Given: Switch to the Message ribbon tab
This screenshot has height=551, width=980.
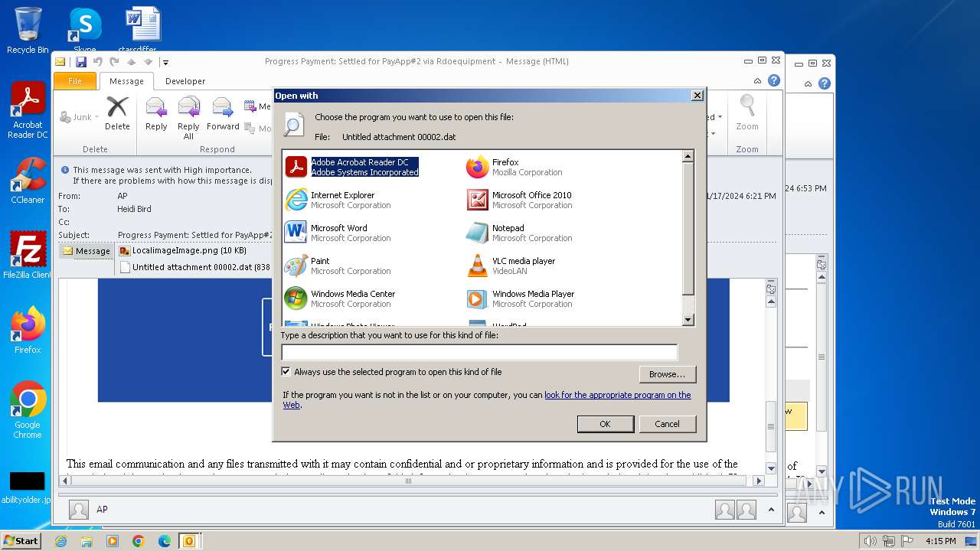Looking at the screenshot, I should click(126, 81).
